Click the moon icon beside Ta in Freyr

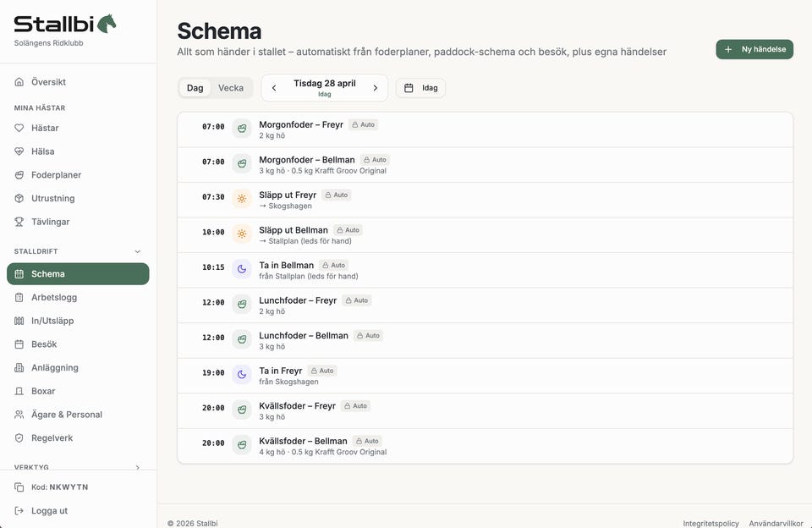coord(242,374)
